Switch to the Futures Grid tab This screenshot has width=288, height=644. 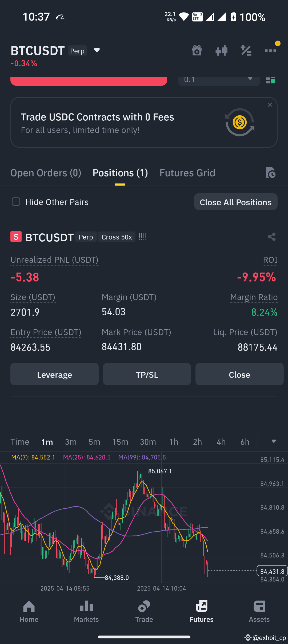[187, 173]
